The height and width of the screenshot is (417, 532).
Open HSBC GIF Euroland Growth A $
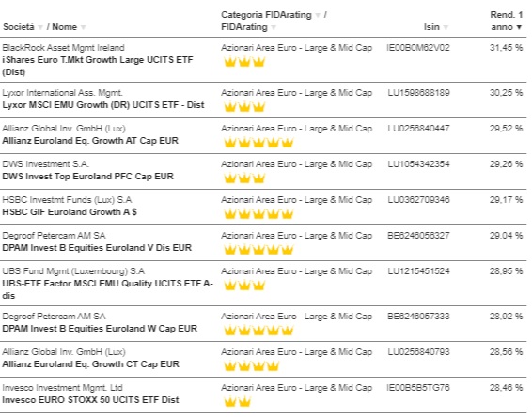(70, 212)
